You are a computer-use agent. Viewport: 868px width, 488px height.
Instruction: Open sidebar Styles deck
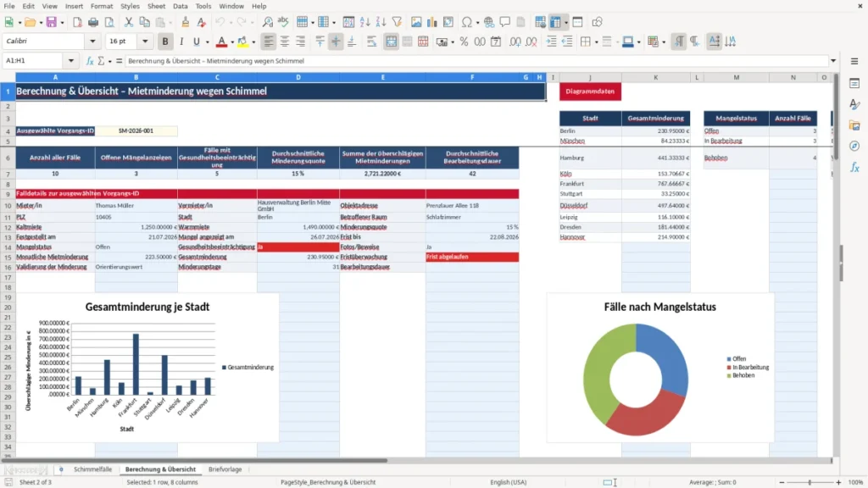(x=854, y=104)
